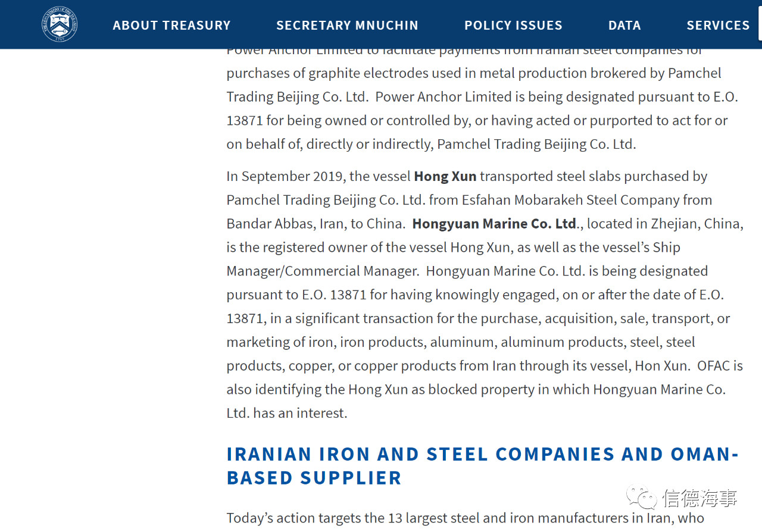This screenshot has height=532, width=762.
Task: Open the Services menu
Action: (x=718, y=26)
